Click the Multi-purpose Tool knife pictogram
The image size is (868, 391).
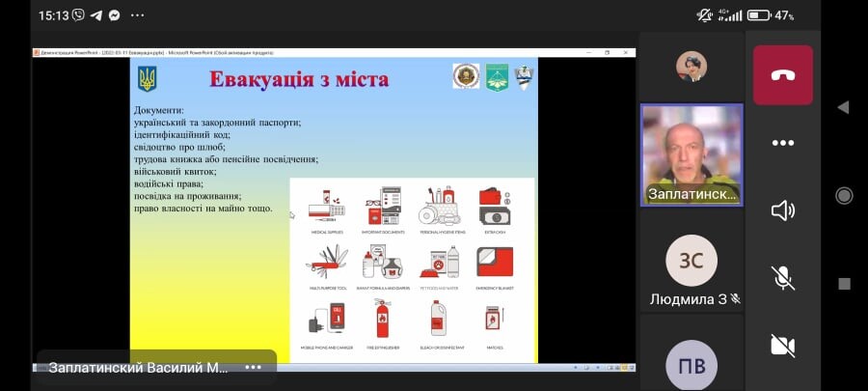pos(327,262)
